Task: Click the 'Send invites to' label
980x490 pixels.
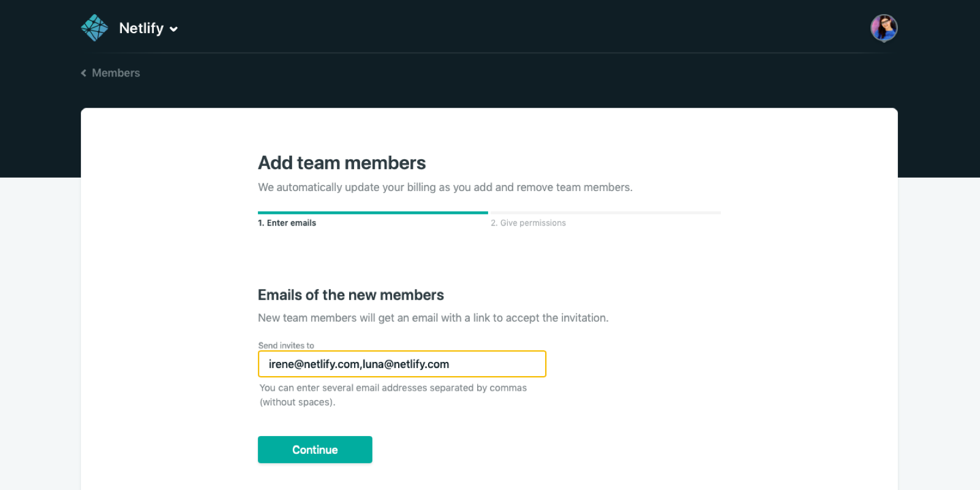Action: click(x=286, y=345)
